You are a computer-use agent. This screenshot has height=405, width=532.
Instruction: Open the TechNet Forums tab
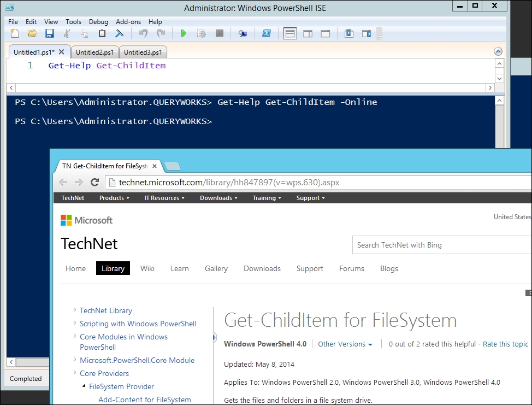[352, 268]
